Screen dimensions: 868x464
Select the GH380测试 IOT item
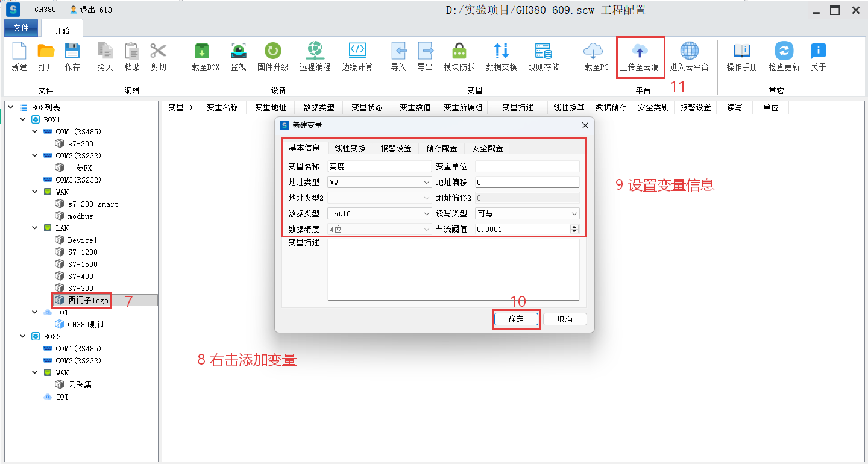click(x=86, y=324)
